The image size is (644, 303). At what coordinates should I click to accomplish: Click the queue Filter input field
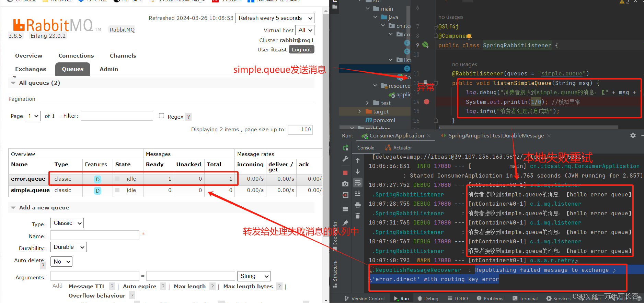(117, 116)
